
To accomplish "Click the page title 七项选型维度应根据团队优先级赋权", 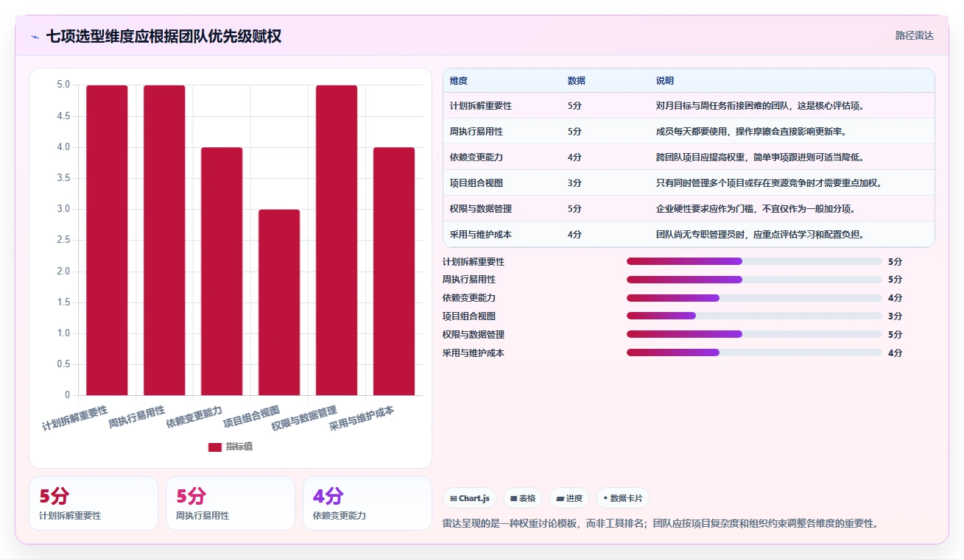I will pyautogui.click(x=163, y=36).
